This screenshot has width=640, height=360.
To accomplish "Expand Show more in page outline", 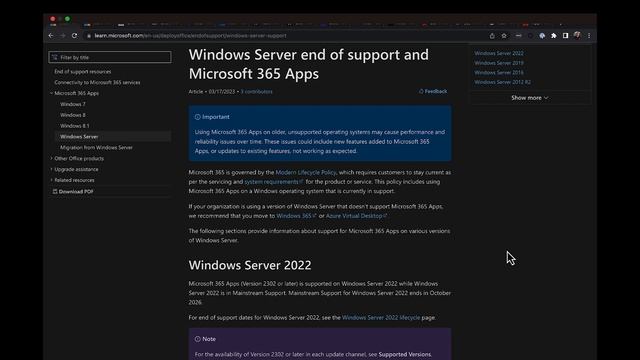I will click(530, 98).
